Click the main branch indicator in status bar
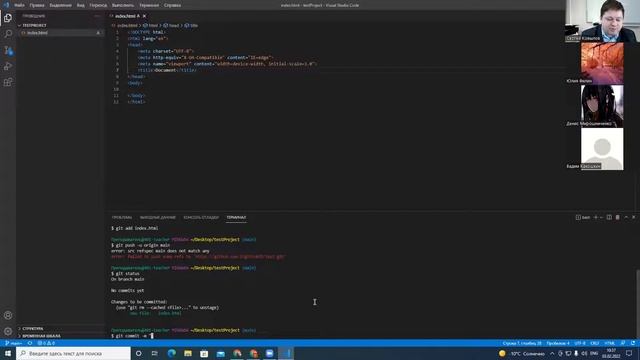Screen dimensions: 640x360 point(13,343)
